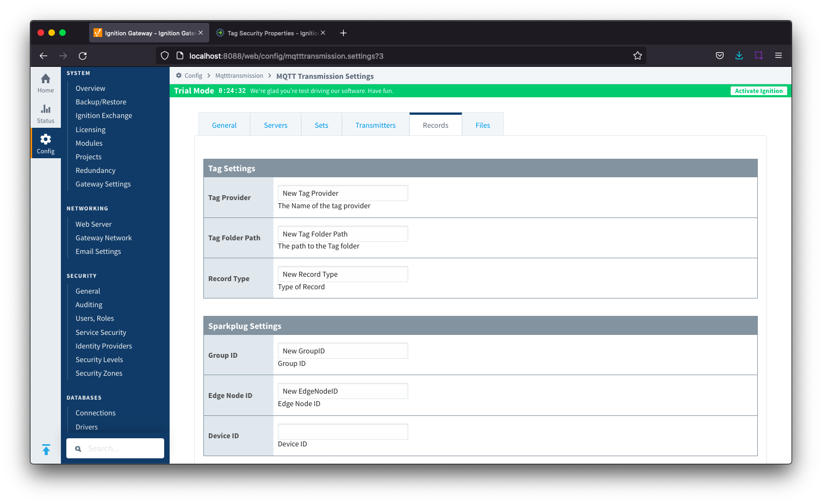Screen dimensions: 822x504
Task: Click the browser forward arrow
Action: click(63, 55)
